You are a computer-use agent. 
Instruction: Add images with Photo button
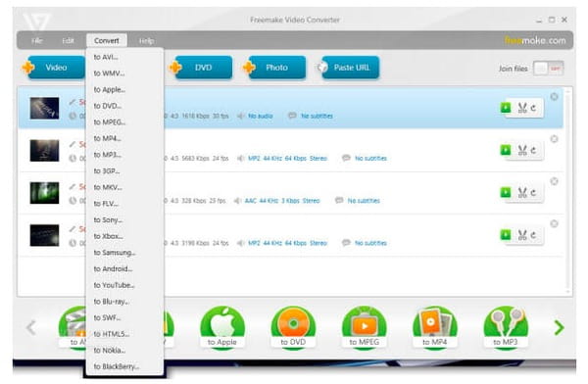(x=274, y=68)
